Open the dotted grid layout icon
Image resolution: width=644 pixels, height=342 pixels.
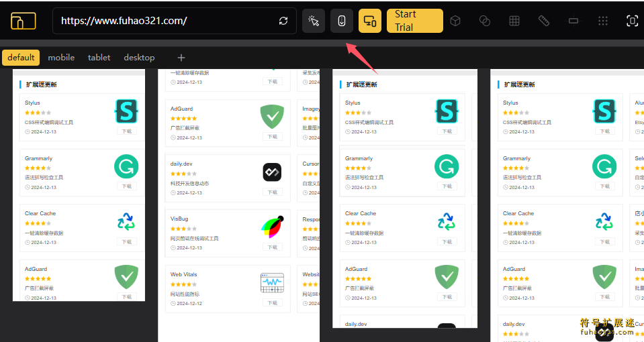[x=603, y=21]
